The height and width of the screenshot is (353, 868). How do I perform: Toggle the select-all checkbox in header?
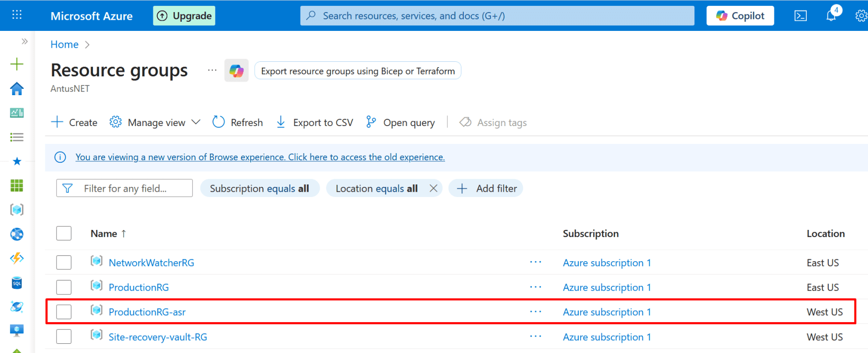64,234
